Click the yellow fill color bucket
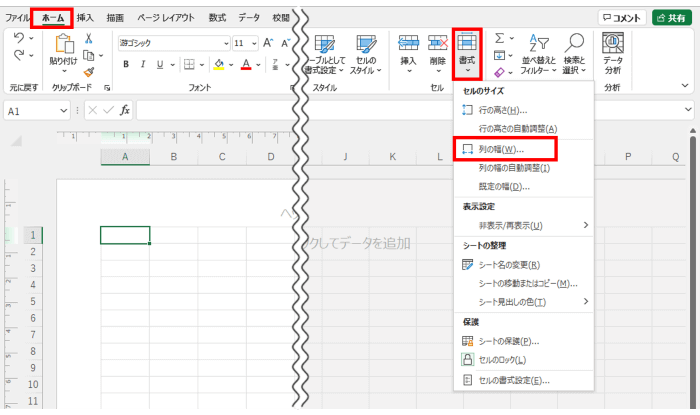 220,64
